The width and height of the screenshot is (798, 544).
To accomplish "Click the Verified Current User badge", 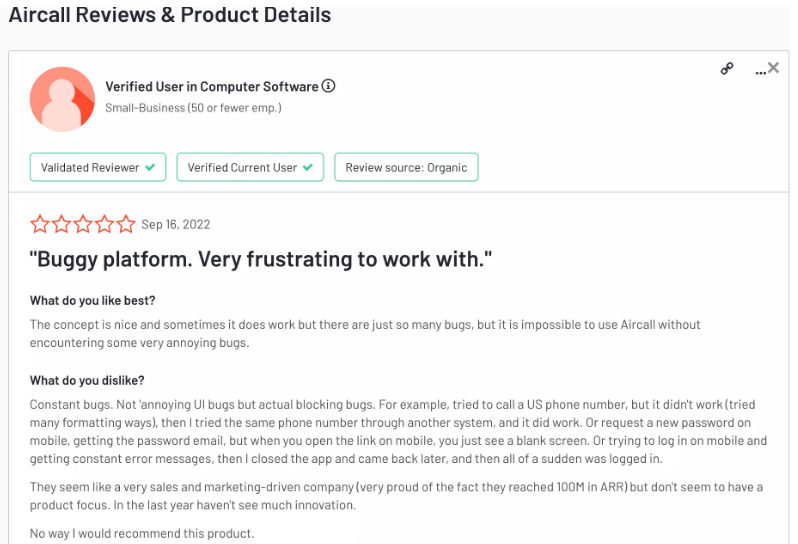I will click(250, 167).
